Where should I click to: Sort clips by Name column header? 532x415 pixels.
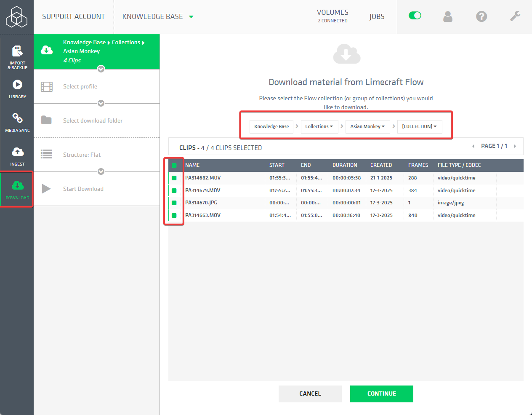[x=192, y=165]
